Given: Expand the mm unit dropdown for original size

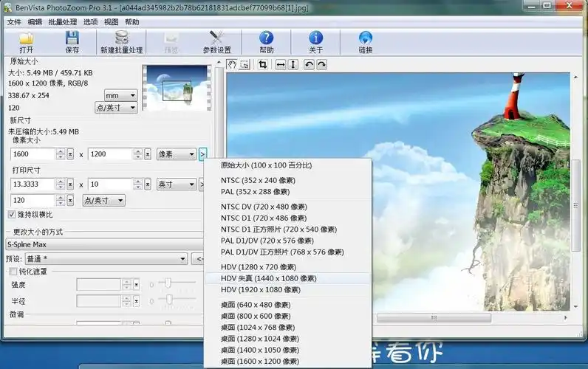Looking at the screenshot, I should 131,95.
